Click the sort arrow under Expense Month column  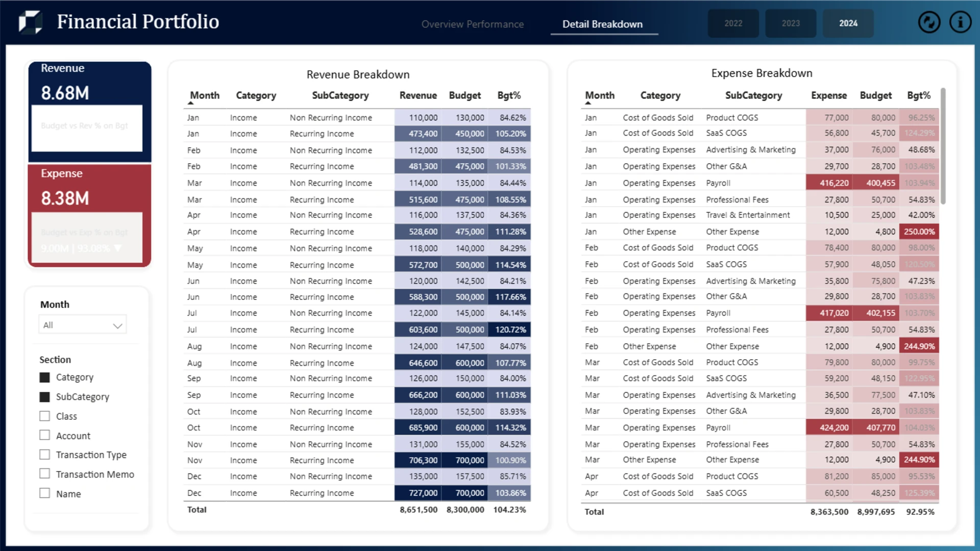[x=588, y=103]
